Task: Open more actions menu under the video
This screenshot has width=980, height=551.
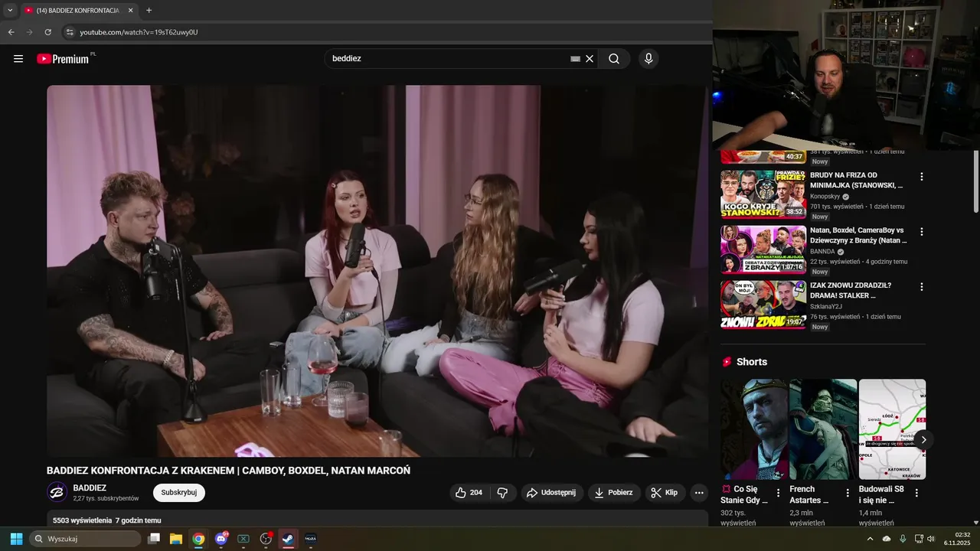Action: click(699, 493)
